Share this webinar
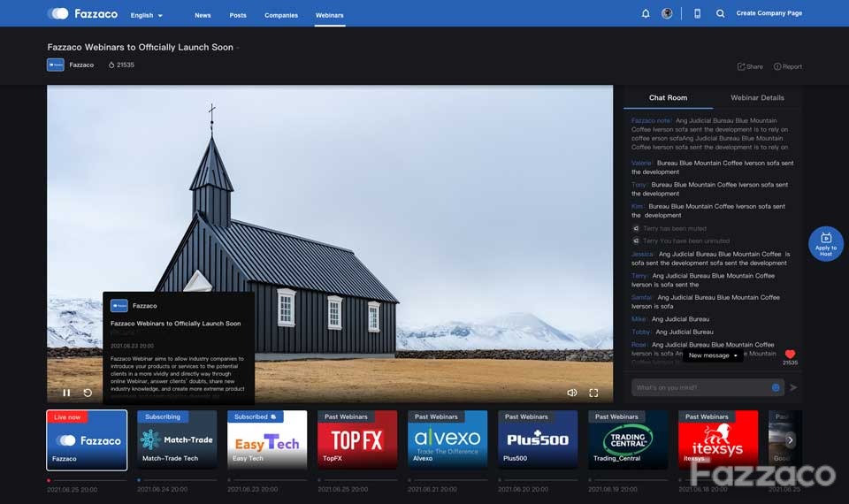Image resolution: width=849 pixels, height=504 pixels. (750, 66)
